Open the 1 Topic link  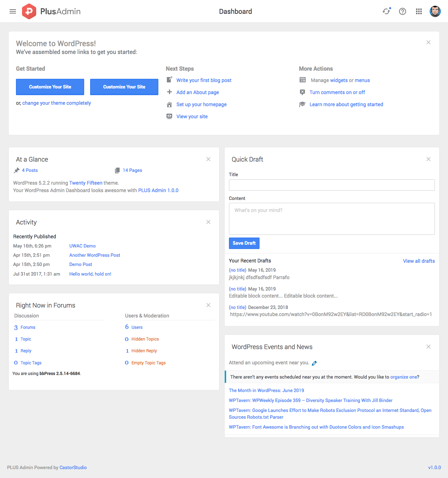(x=23, y=339)
